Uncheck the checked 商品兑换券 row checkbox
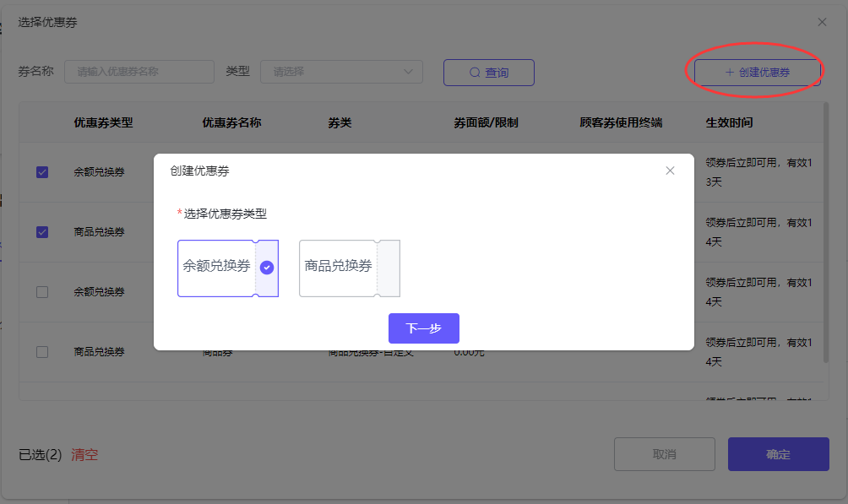Viewport: 848px width, 504px height. 42,232
